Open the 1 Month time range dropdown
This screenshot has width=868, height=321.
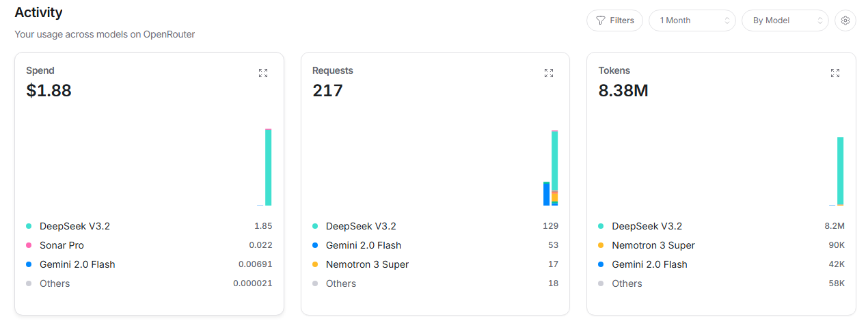click(x=692, y=20)
